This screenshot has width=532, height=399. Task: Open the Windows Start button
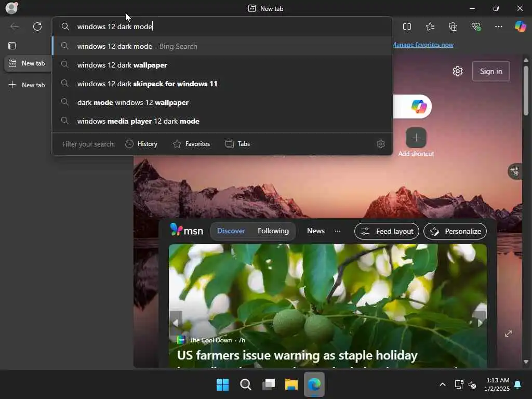(x=222, y=385)
